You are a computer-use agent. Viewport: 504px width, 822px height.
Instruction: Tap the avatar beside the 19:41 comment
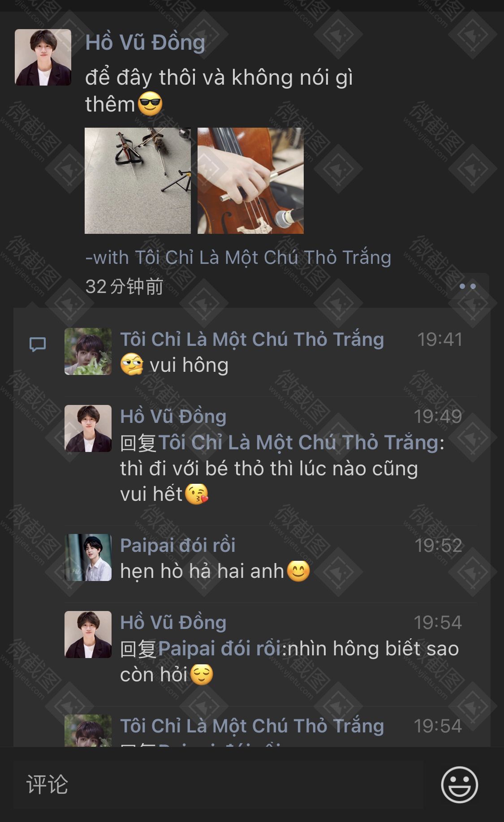tap(88, 351)
